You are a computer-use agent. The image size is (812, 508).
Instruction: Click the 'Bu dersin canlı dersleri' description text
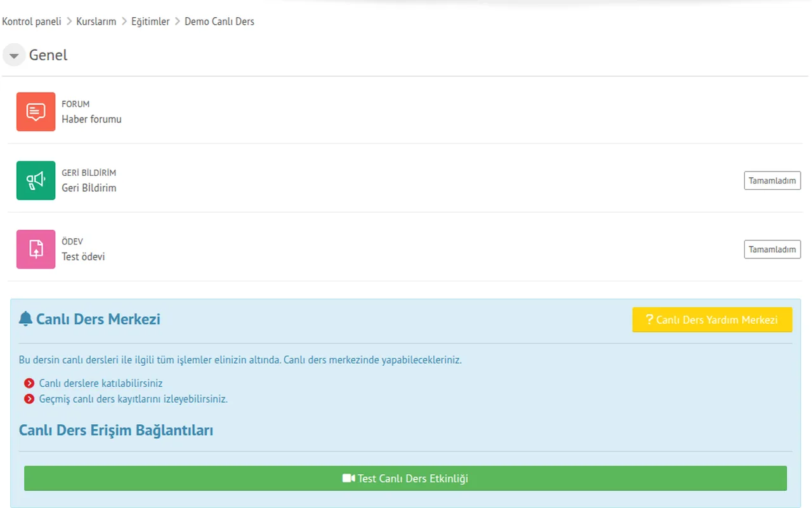pos(240,360)
